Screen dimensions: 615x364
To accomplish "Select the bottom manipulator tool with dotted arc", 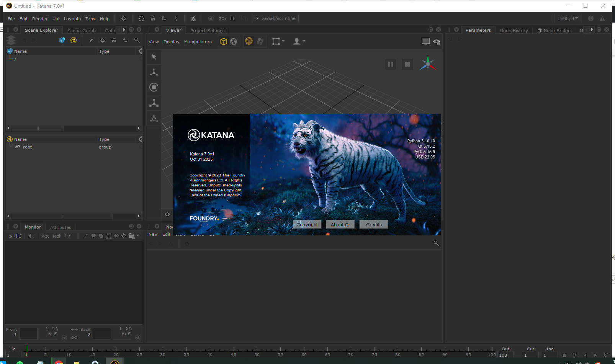I will 154,118.
